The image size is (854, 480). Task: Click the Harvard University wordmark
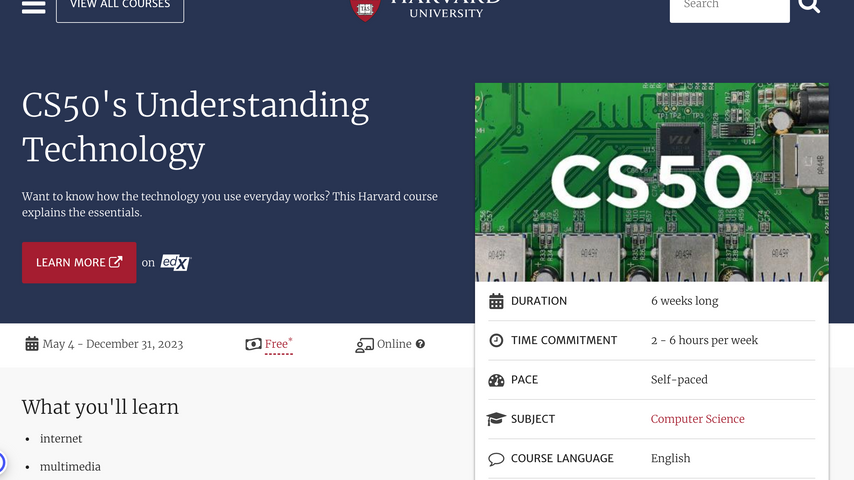pyautogui.click(x=446, y=9)
